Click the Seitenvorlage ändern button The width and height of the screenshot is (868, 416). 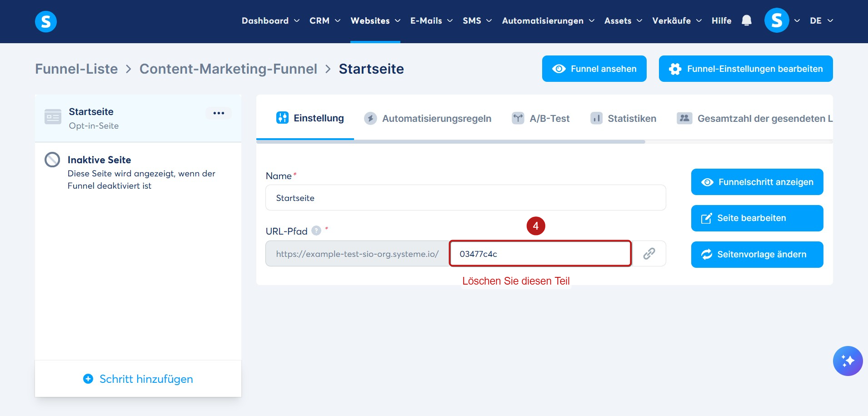tap(757, 255)
